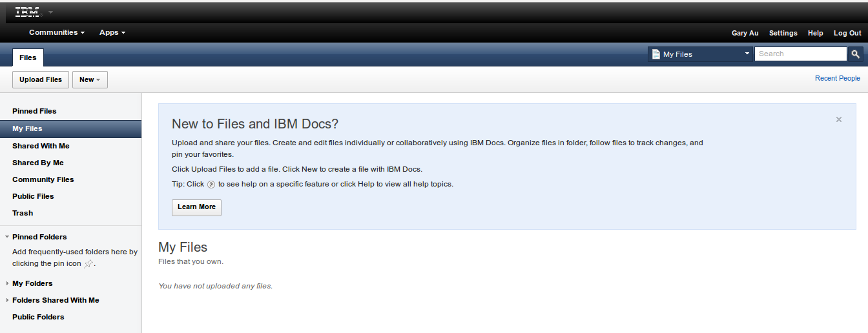Open Settings in the top bar

tap(783, 33)
